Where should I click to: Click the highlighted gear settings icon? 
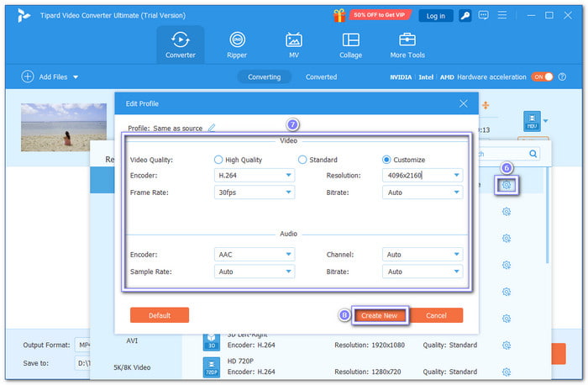[x=506, y=185]
